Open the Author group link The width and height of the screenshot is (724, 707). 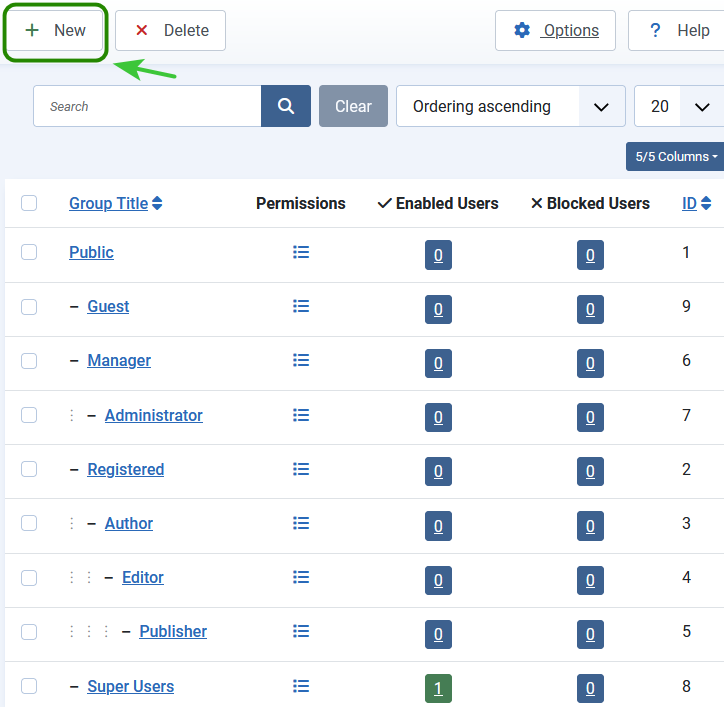tap(129, 523)
